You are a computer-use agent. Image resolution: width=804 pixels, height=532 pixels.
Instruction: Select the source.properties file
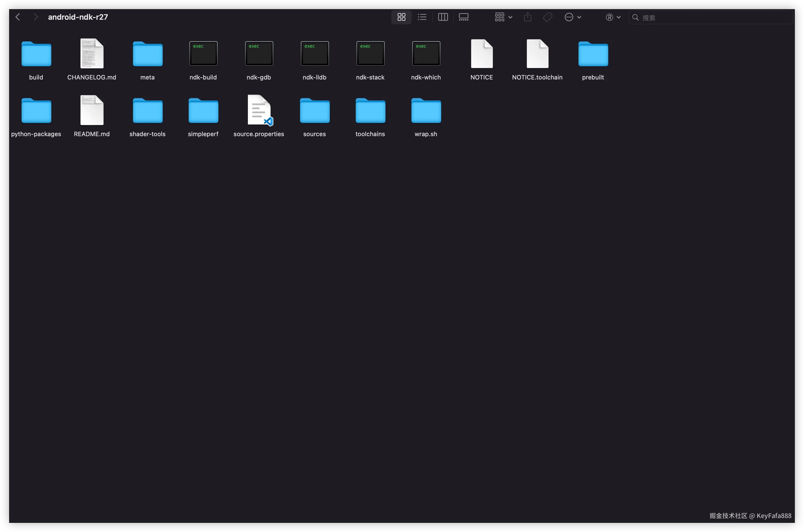point(259,110)
